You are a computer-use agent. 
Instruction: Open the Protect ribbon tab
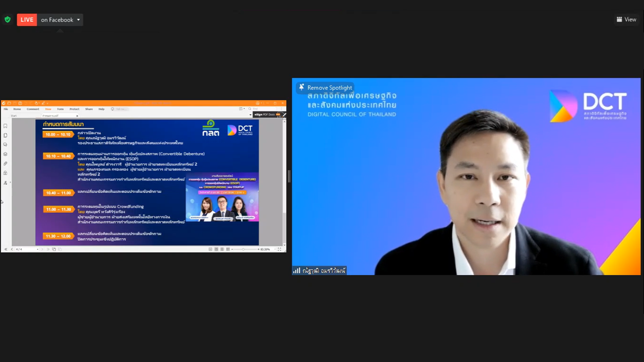[74, 109]
